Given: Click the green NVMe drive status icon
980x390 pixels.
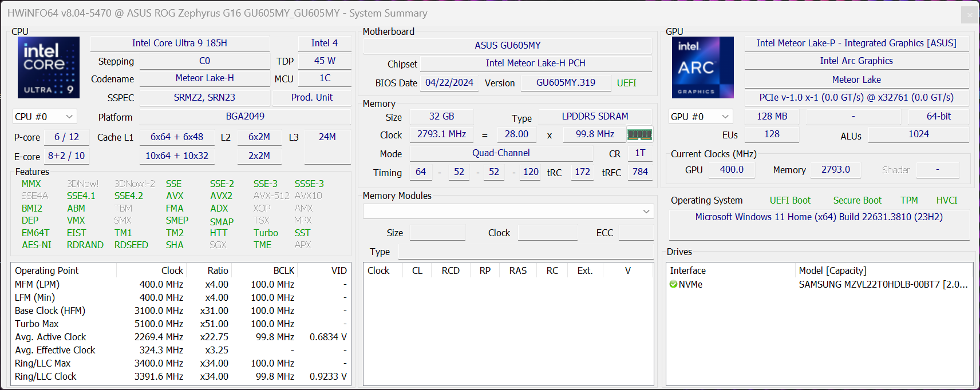Looking at the screenshot, I should point(673,284).
